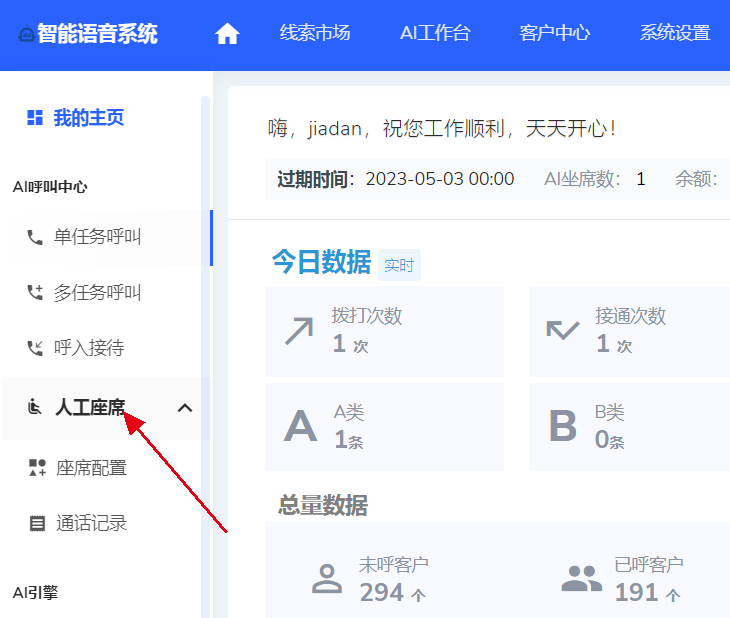This screenshot has height=618, width=730.
Task: Click the grid icon next to 我的主页
Action: click(35, 117)
